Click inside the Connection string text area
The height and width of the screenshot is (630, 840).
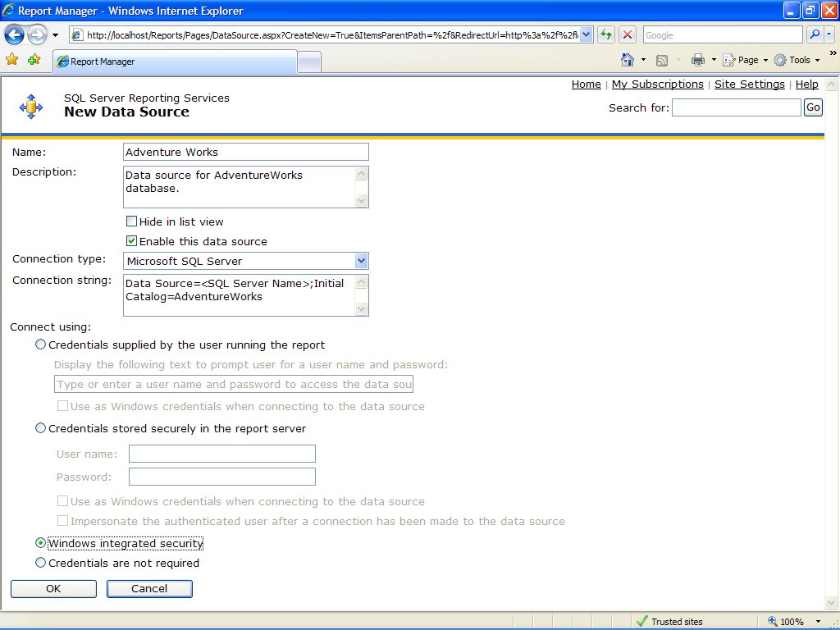click(239, 295)
